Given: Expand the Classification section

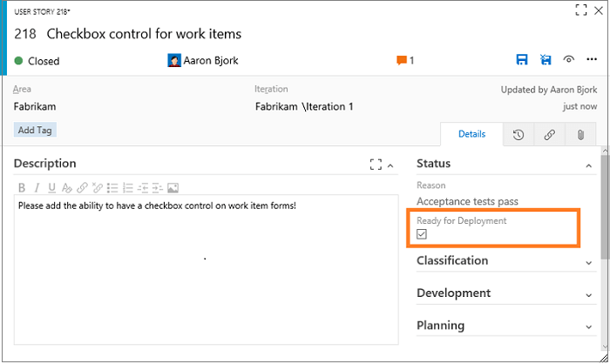Looking at the screenshot, I should tap(590, 261).
